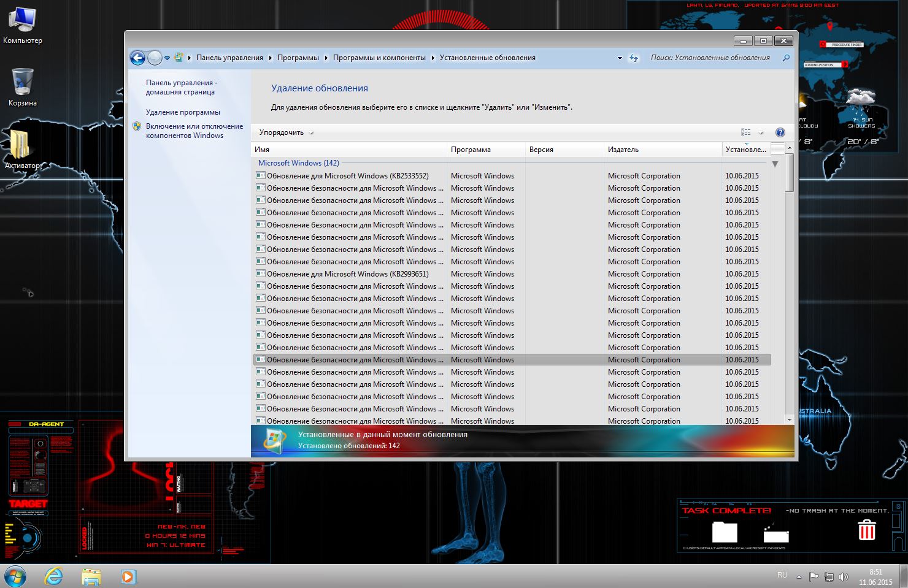Select the Активатор folder on desktop
This screenshot has width=908, height=588.
pyautogui.click(x=22, y=149)
